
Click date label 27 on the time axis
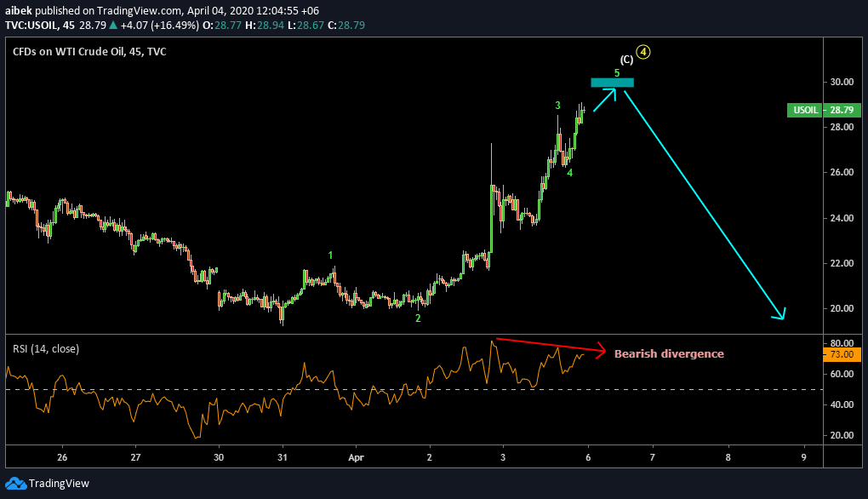click(135, 457)
